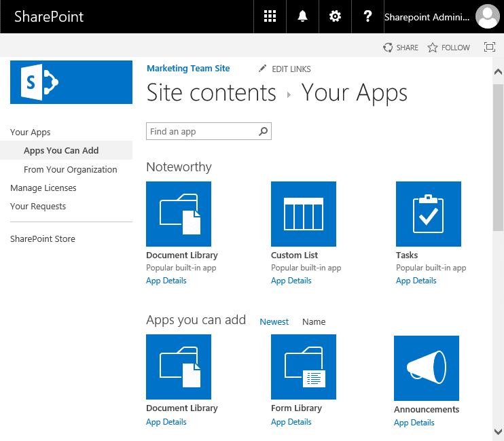The height and width of the screenshot is (441, 504).
Task: Select the Announcements megaphone tile
Action: (427, 368)
